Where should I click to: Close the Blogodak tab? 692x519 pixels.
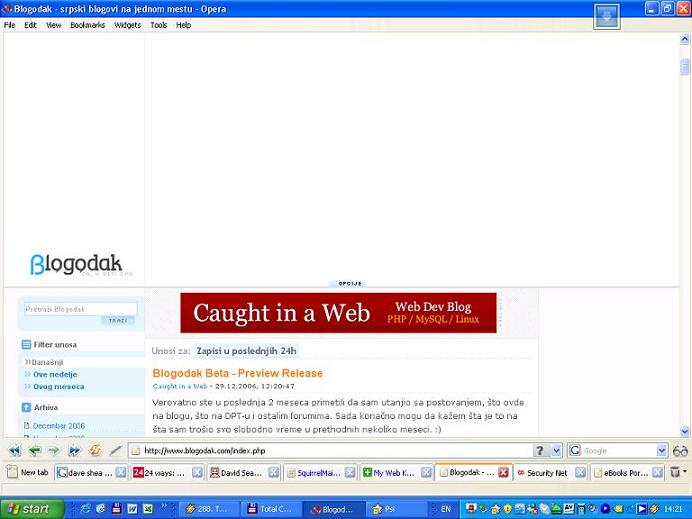click(x=503, y=473)
